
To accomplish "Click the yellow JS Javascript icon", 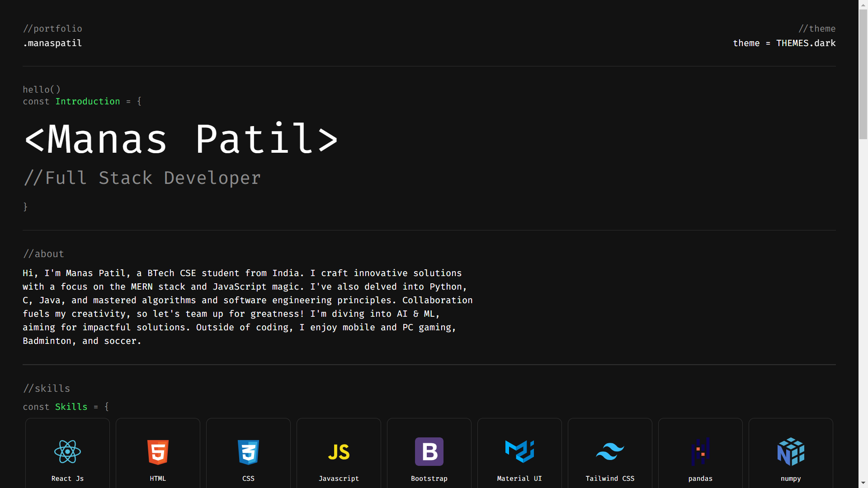I will point(339,452).
